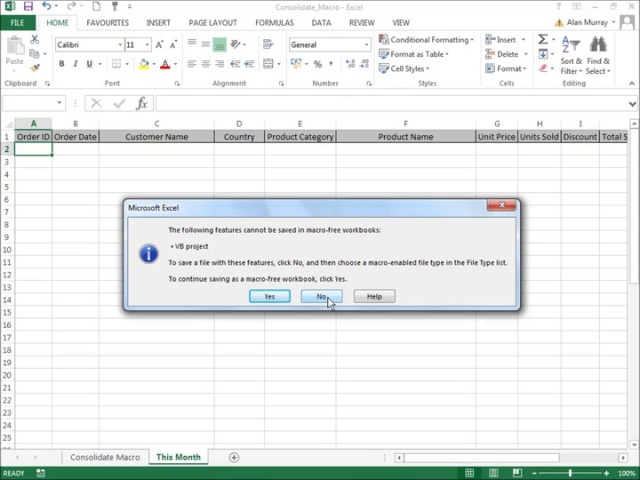Click the Fill Color bucket icon
This screenshot has height=480, width=640.
tap(144, 64)
